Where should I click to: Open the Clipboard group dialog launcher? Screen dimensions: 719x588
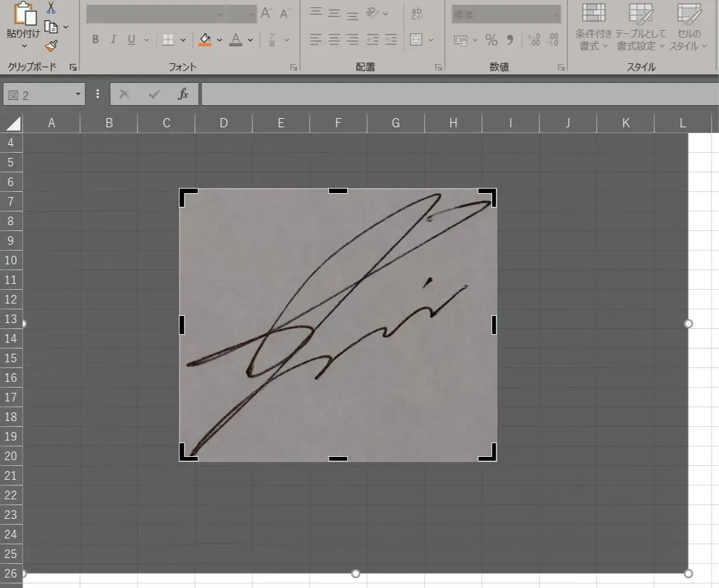pos(73,67)
